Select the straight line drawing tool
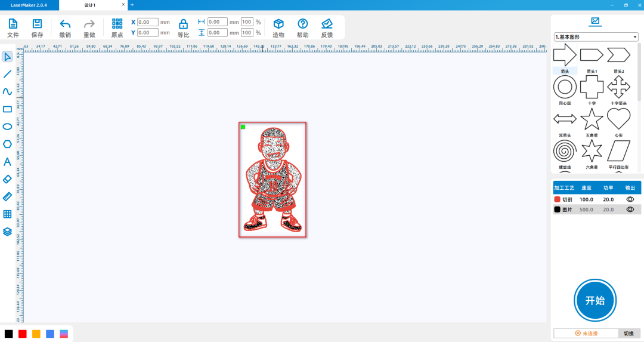This screenshot has width=644, height=342. (7, 74)
